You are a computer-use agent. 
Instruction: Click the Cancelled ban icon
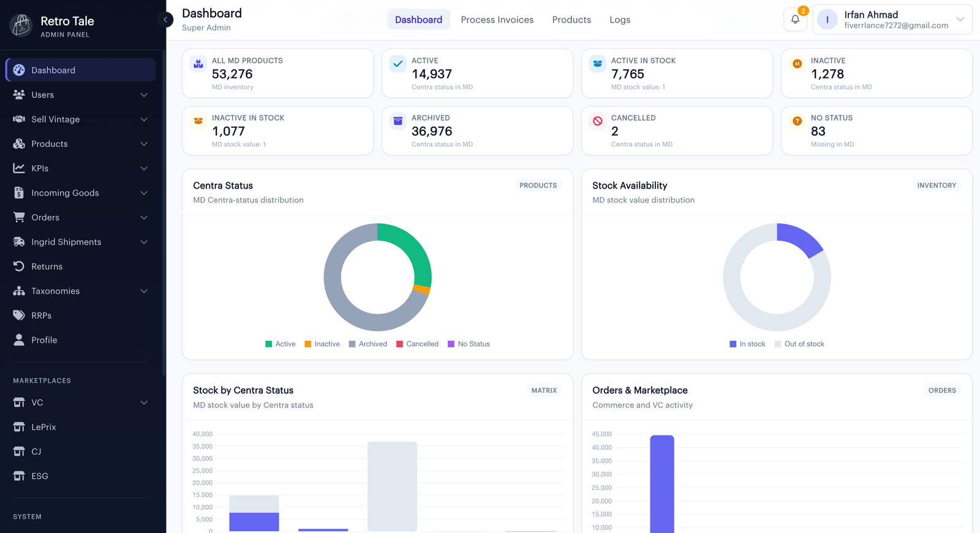(x=598, y=121)
